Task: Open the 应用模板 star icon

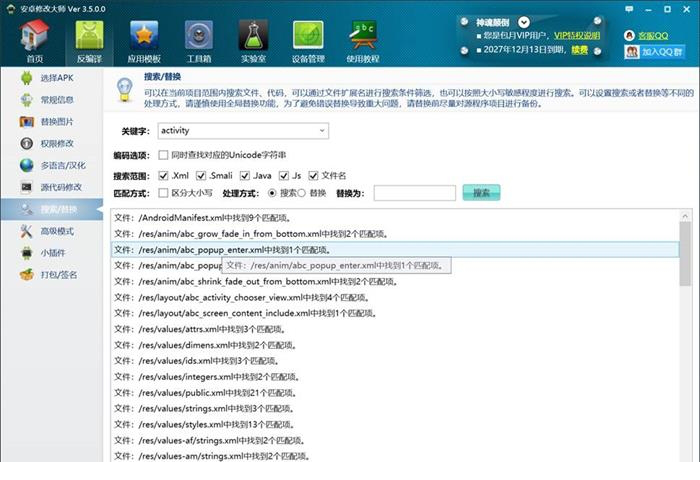Action: [144, 36]
